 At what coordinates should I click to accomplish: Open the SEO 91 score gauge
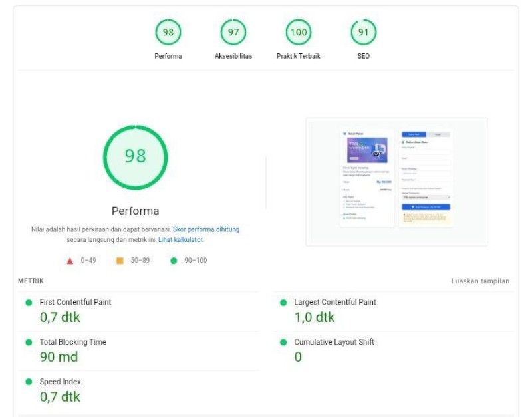[x=364, y=33]
